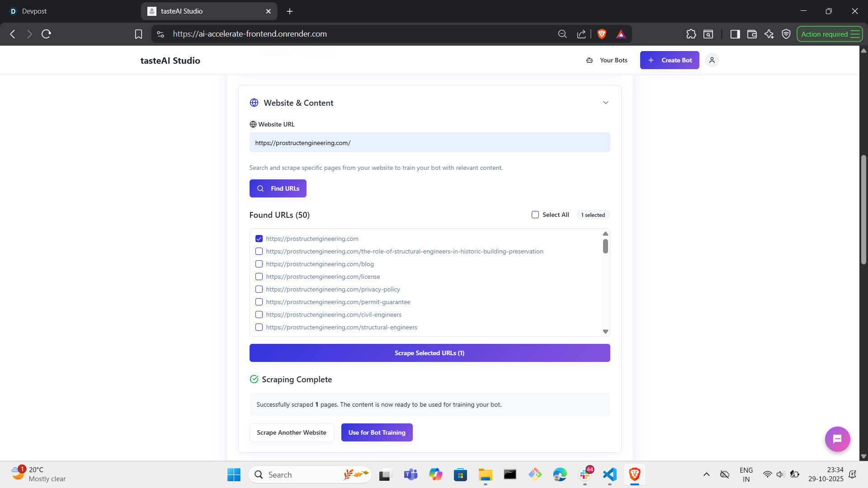This screenshot has height=488, width=868.
Task: Collapse the Website & Content section chevron
Action: [x=605, y=103]
